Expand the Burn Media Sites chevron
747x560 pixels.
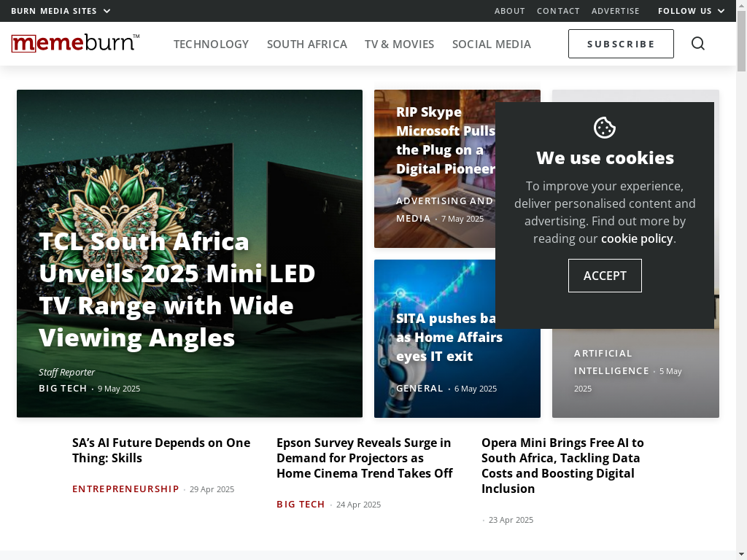(x=107, y=11)
